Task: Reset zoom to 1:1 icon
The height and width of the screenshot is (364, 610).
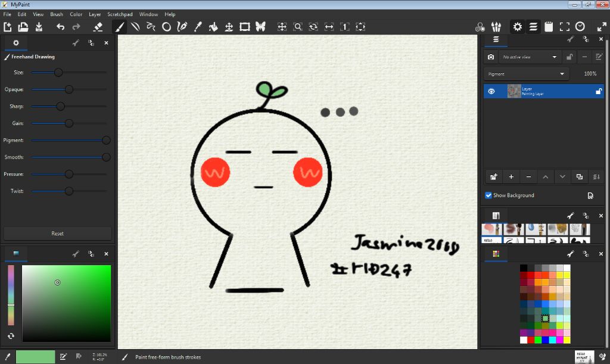Action: [345, 27]
